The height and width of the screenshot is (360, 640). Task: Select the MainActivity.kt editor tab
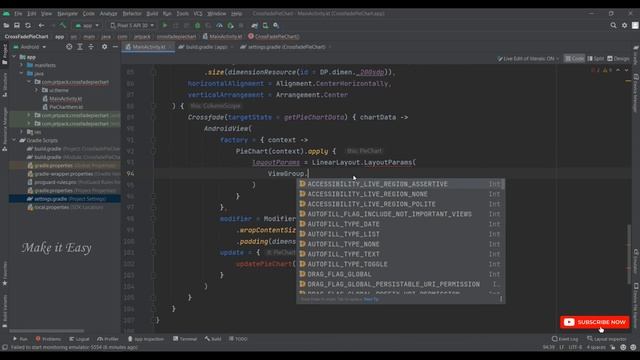(149, 47)
